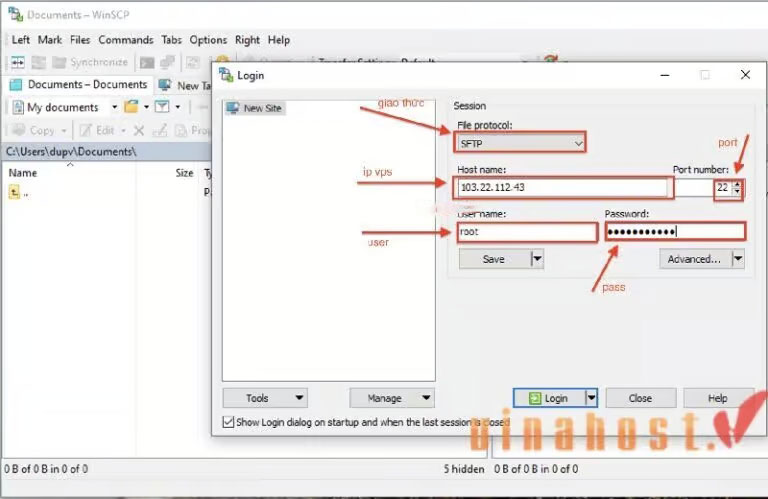Open the Manage dropdown button
The height and width of the screenshot is (499, 768).
[x=392, y=398]
